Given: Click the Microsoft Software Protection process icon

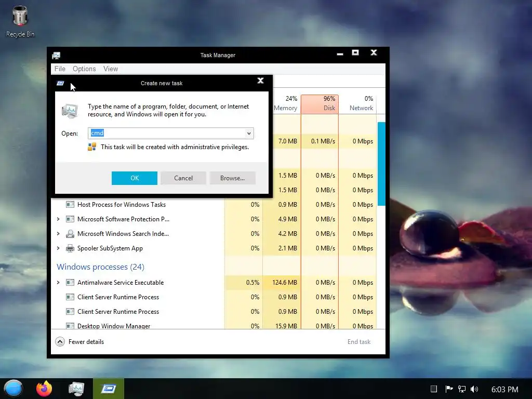Looking at the screenshot, I should (x=70, y=219).
